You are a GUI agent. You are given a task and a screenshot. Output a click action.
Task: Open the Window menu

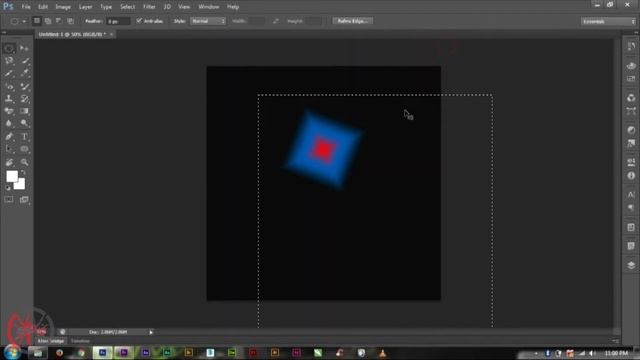209,7
